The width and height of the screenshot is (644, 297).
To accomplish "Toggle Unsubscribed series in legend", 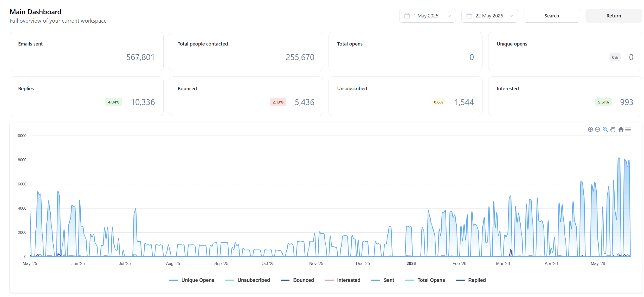I will point(248,280).
